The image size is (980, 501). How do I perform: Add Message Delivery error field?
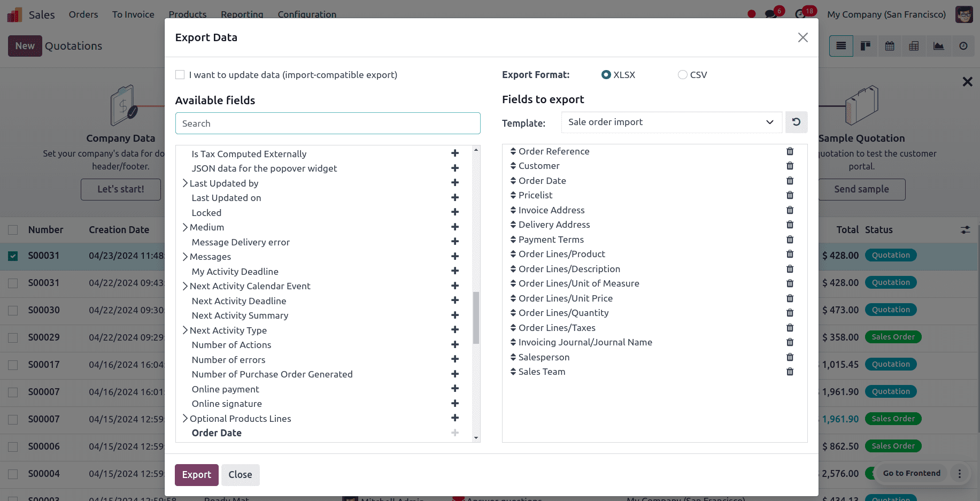point(455,242)
